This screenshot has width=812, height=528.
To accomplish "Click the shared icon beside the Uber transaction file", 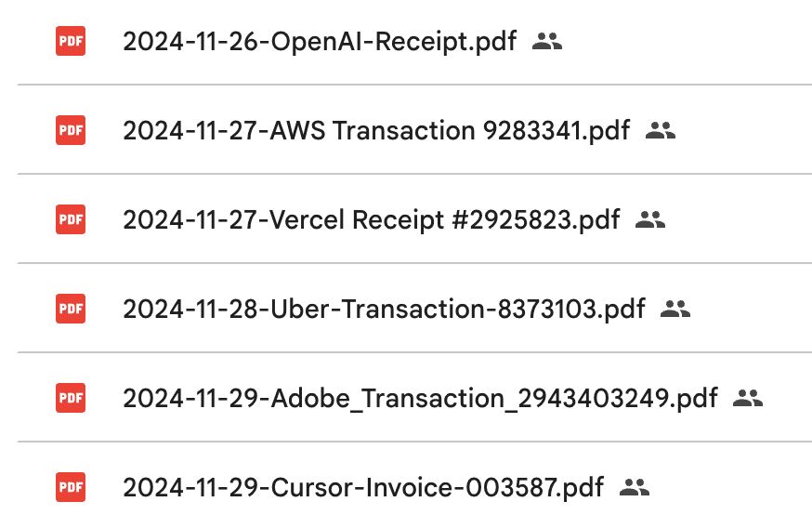I will point(675,309).
